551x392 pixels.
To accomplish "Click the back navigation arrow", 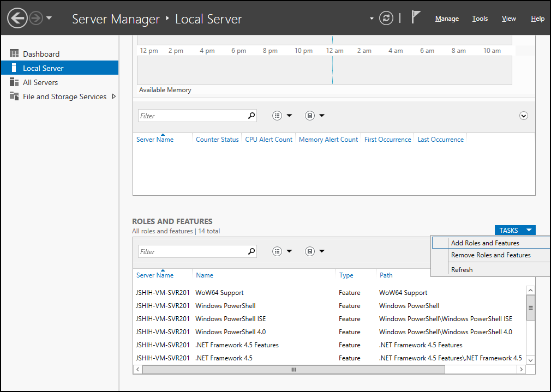I will tap(17, 17).
